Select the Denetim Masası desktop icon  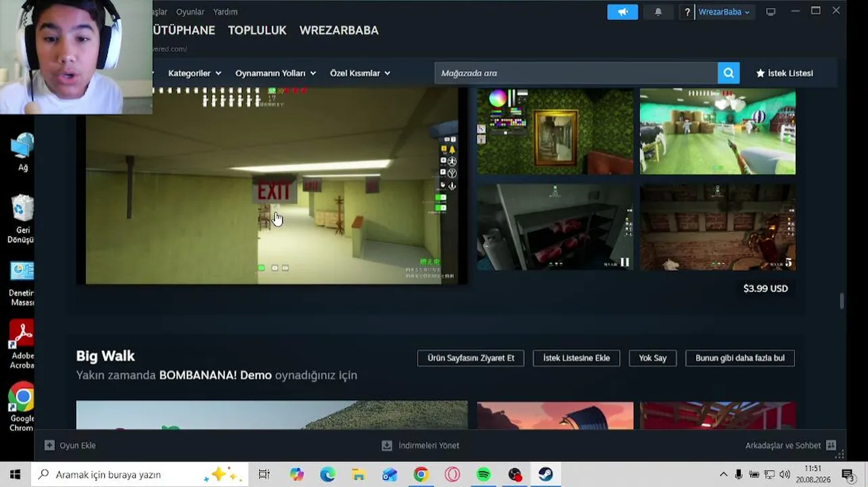pos(22,284)
